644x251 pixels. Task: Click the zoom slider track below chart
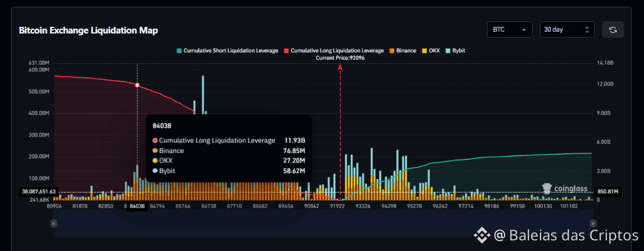[323, 224]
